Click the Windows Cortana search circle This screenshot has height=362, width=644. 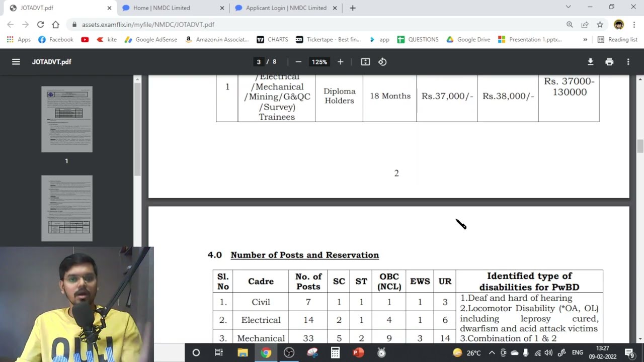196,353
